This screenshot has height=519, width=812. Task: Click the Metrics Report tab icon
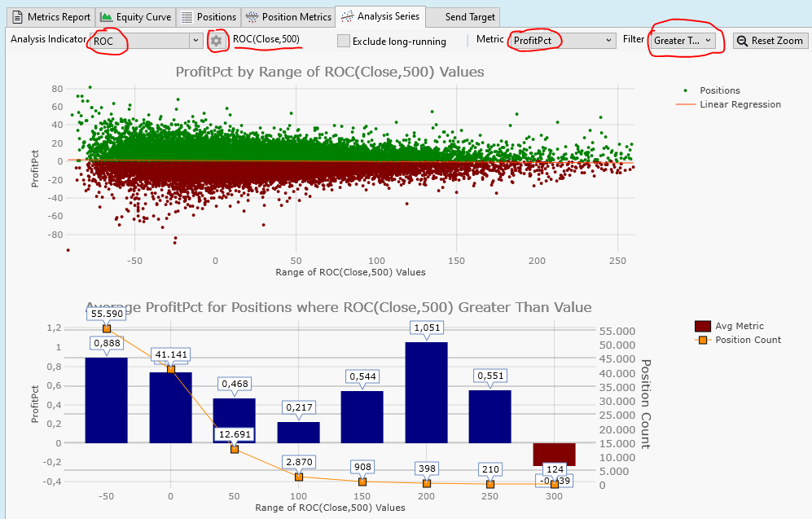click(17, 16)
